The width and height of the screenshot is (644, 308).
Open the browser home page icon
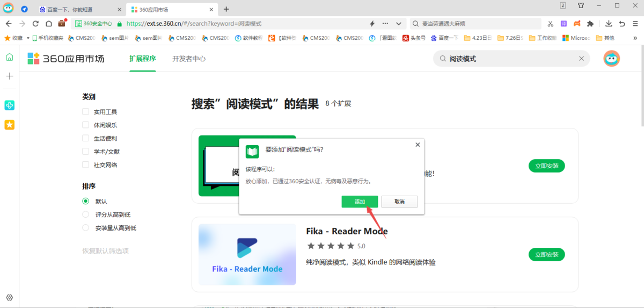(x=49, y=24)
